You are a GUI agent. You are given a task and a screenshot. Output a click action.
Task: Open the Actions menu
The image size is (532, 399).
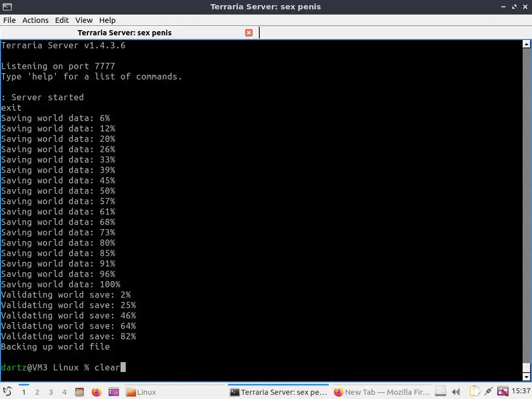35,20
